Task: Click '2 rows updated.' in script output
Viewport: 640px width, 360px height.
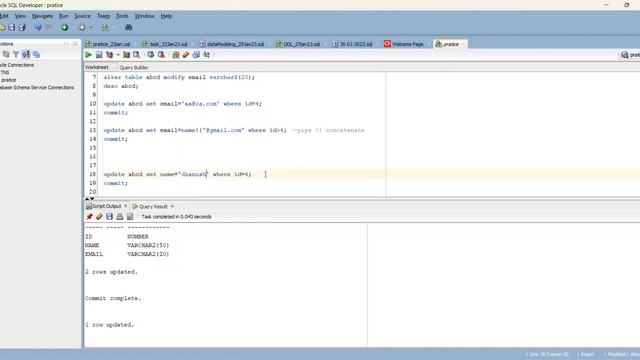Action: pos(111,271)
